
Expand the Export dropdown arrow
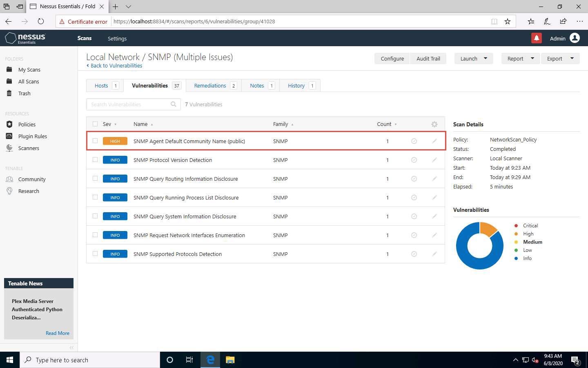point(572,58)
